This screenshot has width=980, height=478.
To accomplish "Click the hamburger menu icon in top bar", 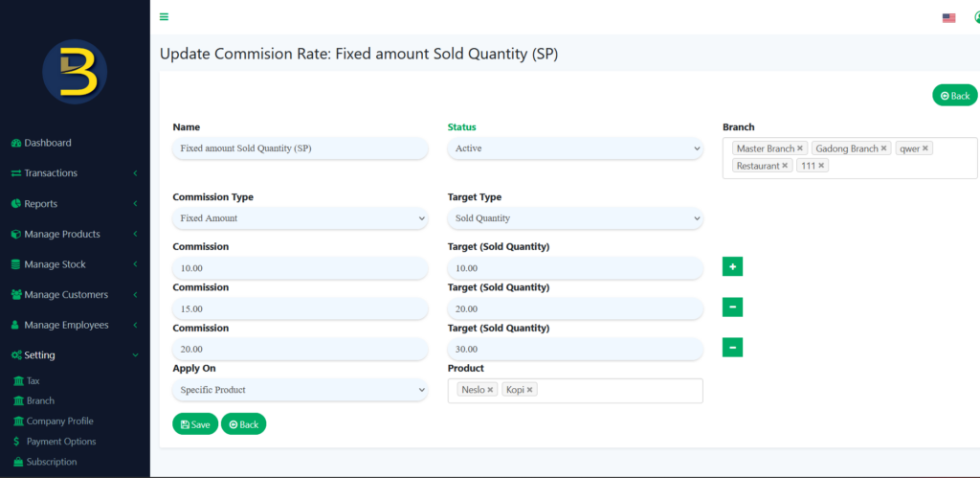I will 164,16.
